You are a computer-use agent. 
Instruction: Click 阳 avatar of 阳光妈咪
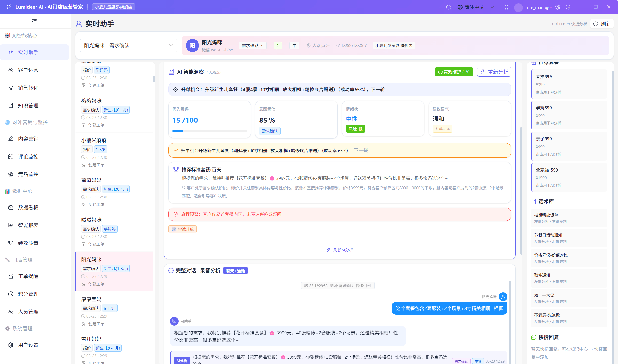pos(192,46)
